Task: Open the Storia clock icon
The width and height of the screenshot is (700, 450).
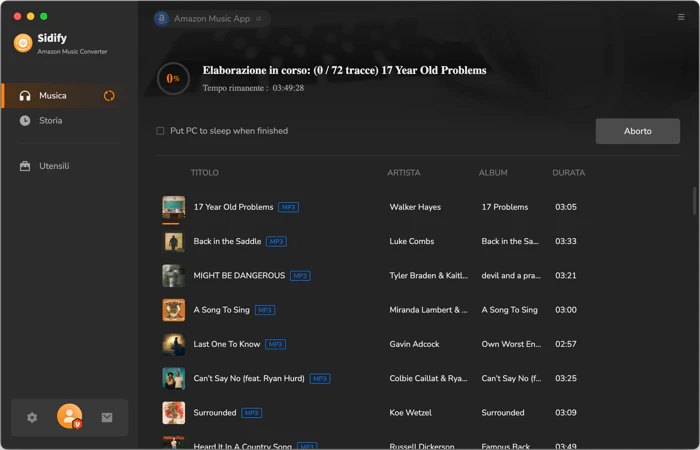Action: coord(25,121)
